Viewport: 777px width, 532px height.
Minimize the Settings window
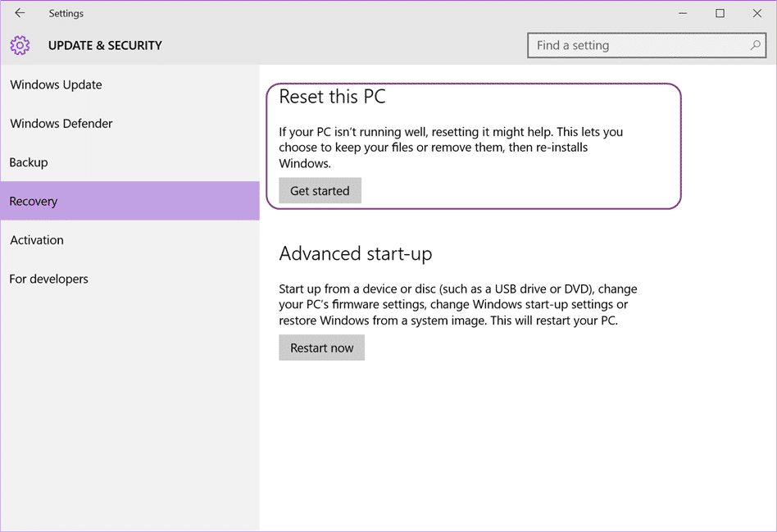click(683, 13)
